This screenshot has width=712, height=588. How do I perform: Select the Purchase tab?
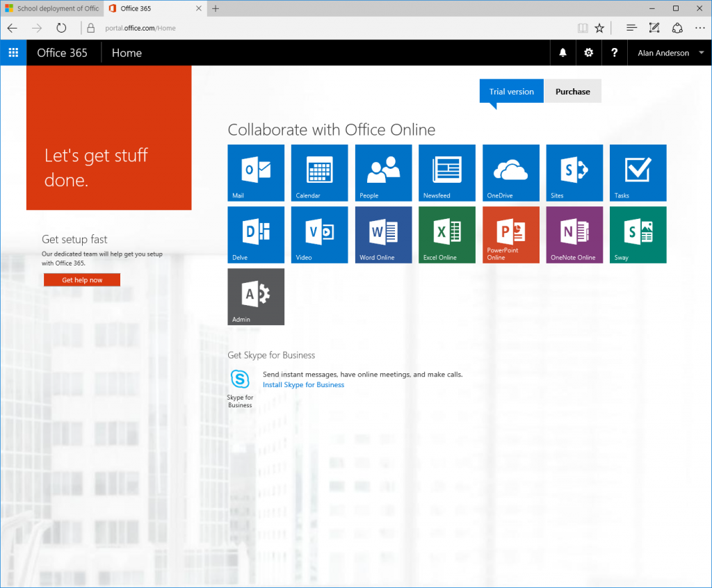(x=573, y=91)
